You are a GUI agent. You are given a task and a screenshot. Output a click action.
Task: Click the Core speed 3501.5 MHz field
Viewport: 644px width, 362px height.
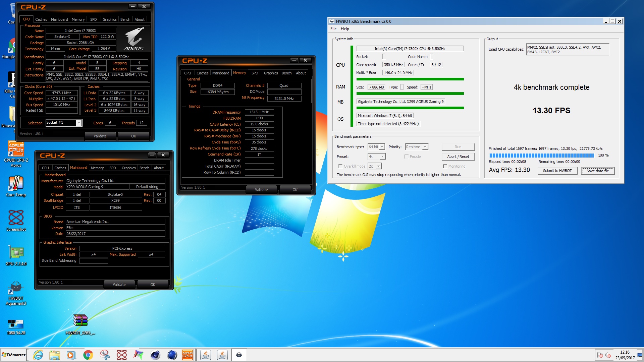click(393, 65)
